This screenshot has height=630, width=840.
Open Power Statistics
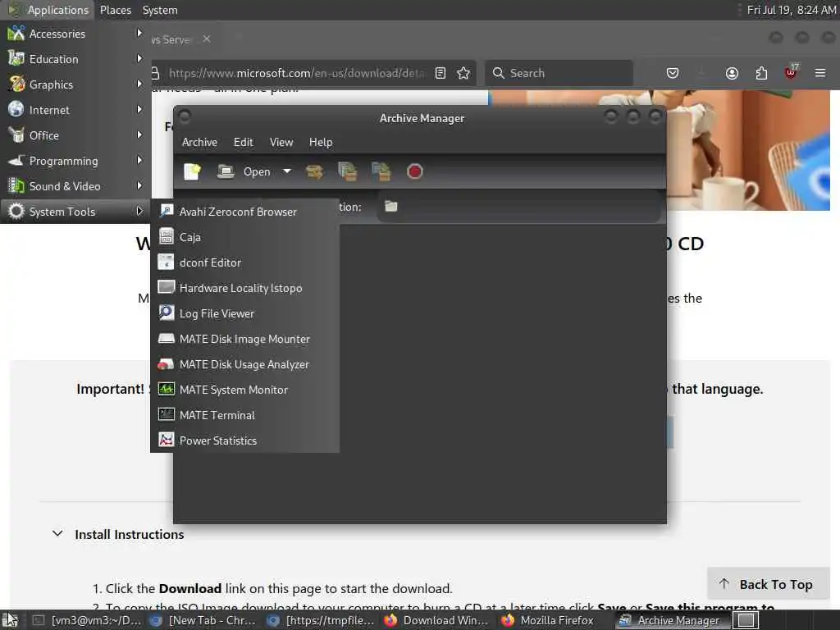pos(244,441)
